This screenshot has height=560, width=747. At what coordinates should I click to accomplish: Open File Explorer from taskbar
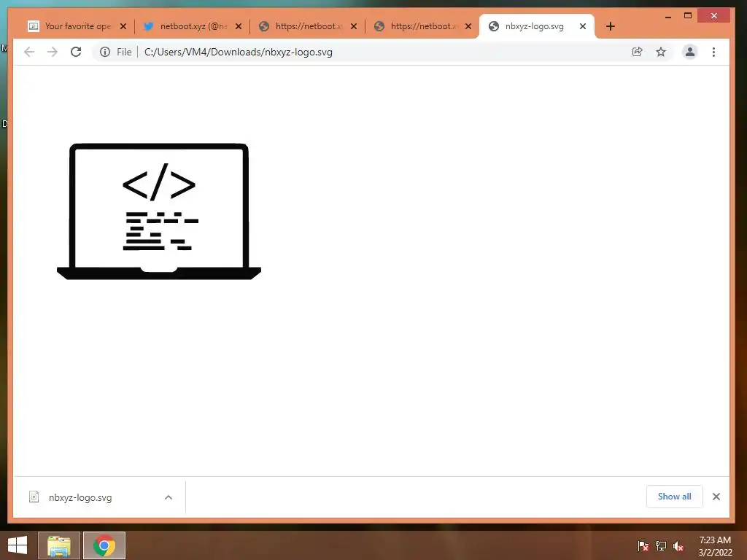(x=59, y=545)
